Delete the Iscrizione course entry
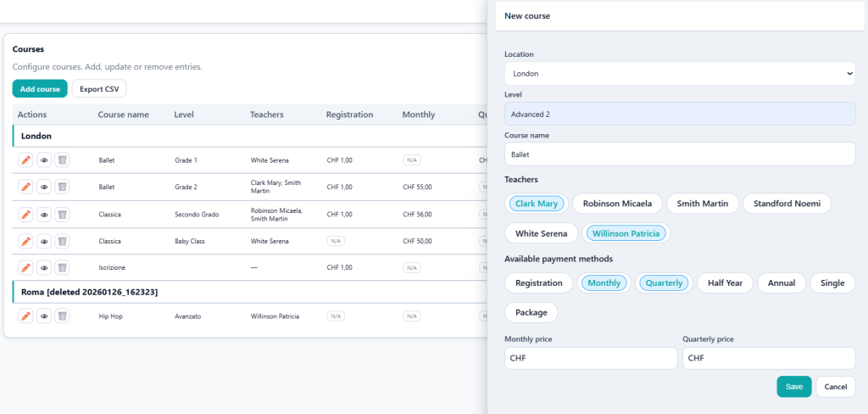This screenshot has width=868, height=414. (62, 268)
